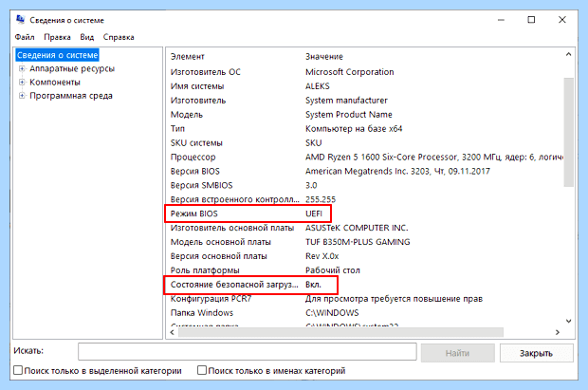Enable Поиск только в выделенной категории checkbox
Viewport: 588px width, 390px height.
(x=18, y=370)
